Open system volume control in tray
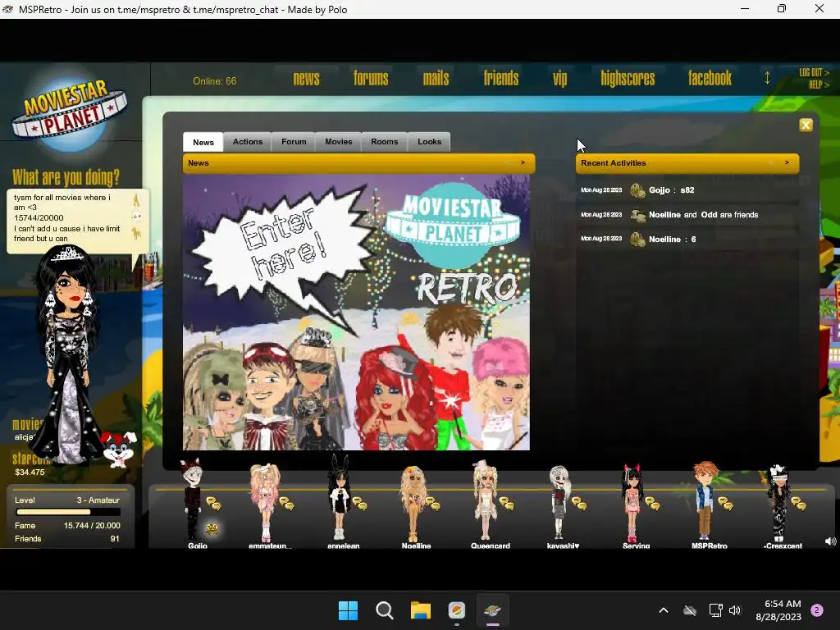Viewport: 840px width, 630px height. click(x=735, y=610)
